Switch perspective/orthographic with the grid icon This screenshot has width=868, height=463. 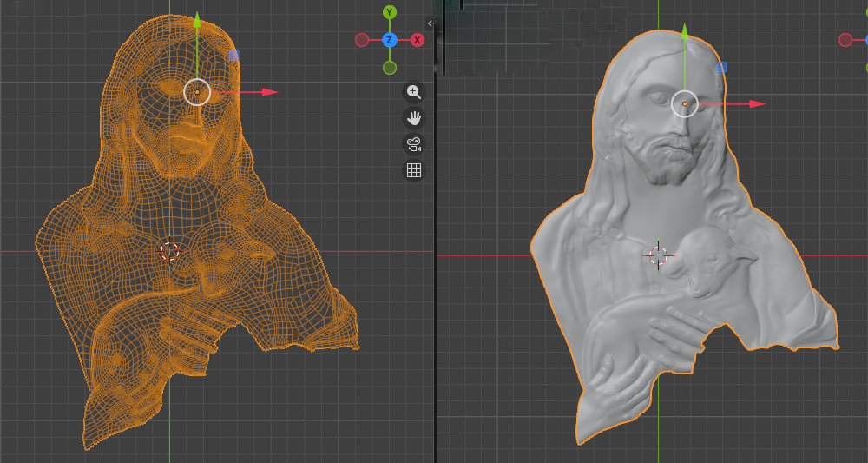click(x=414, y=170)
